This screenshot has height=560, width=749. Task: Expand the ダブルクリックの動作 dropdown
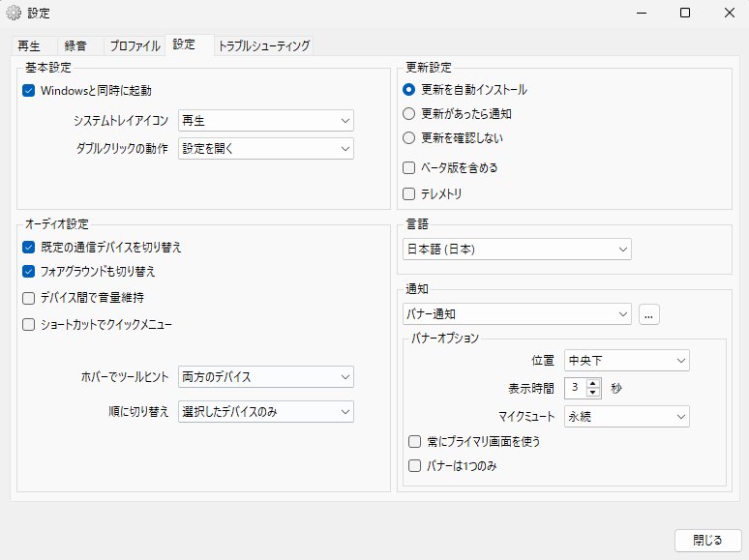[266, 149]
